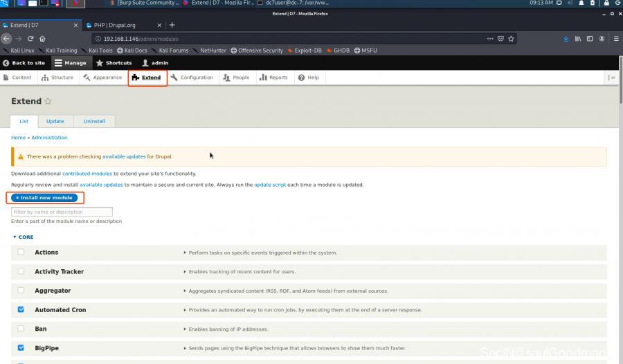Click the Install new module button
Screen dimensions: 623x364
[x=44, y=198]
